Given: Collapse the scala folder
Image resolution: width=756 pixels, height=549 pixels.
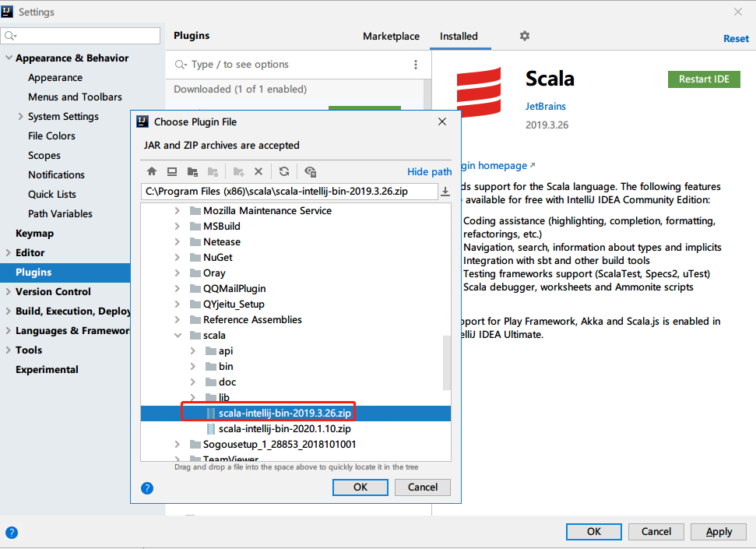Looking at the screenshot, I should (x=178, y=336).
